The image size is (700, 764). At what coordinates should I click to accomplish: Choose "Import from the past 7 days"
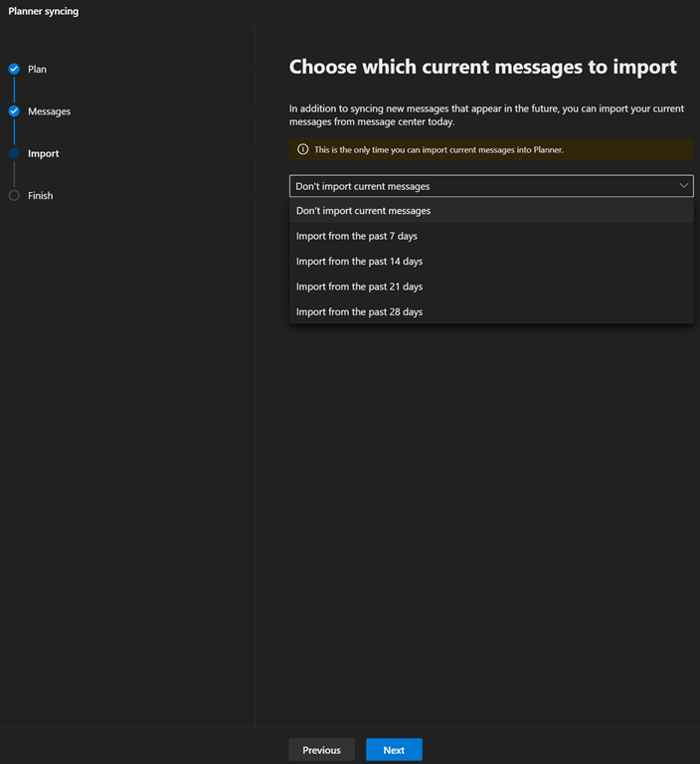491,236
